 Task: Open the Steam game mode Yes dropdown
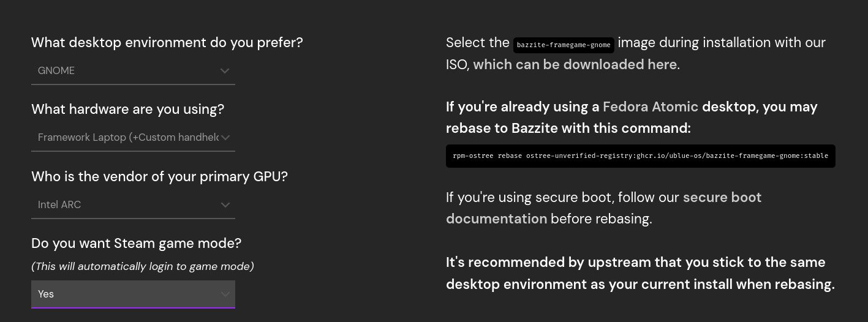(x=123, y=294)
